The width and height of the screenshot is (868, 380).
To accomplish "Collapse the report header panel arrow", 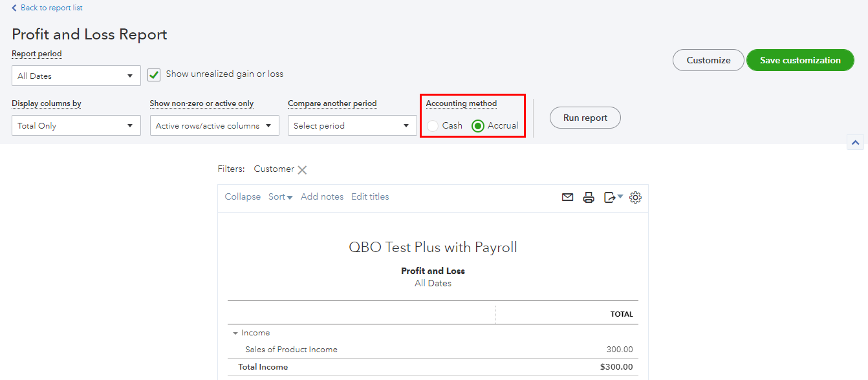I will pos(855,143).
